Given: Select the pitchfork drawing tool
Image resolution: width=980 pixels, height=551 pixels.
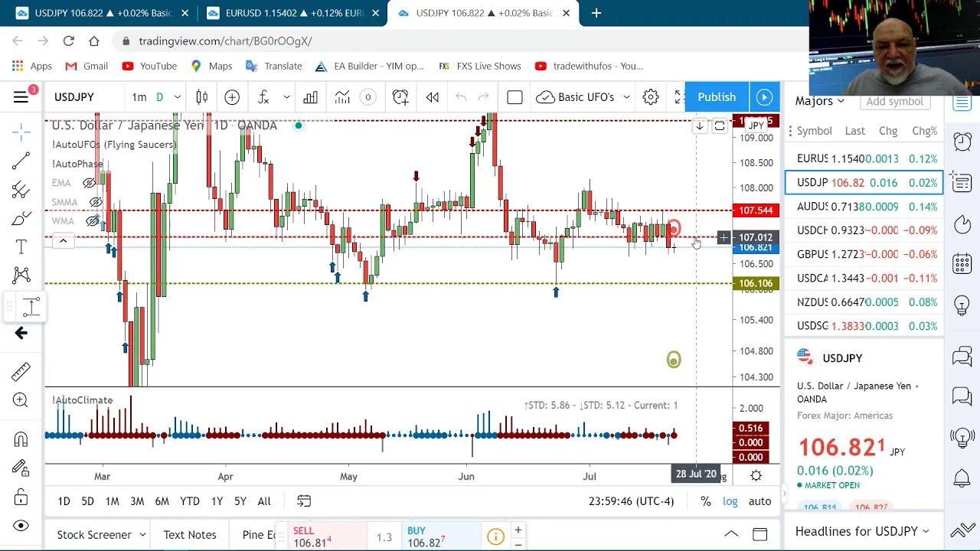Looking at the screenshot, I should (x=21, y=190).
